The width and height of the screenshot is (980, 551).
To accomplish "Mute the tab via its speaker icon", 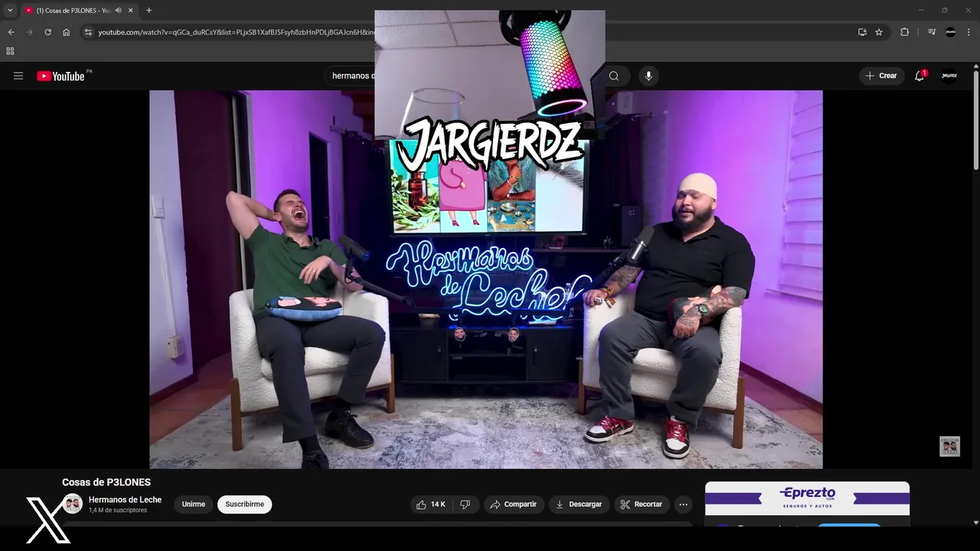I will point(118,10).
